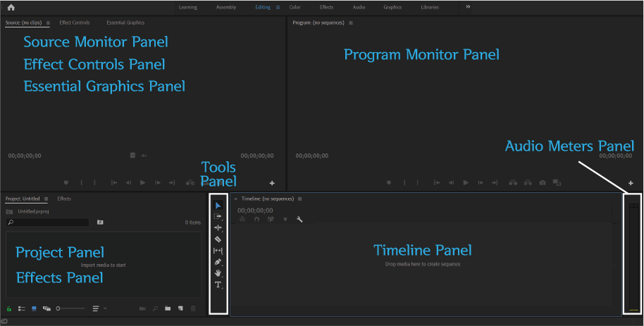Expand the Sort Icons chevron dropdown
644x326 pixels.
[105, 308]
